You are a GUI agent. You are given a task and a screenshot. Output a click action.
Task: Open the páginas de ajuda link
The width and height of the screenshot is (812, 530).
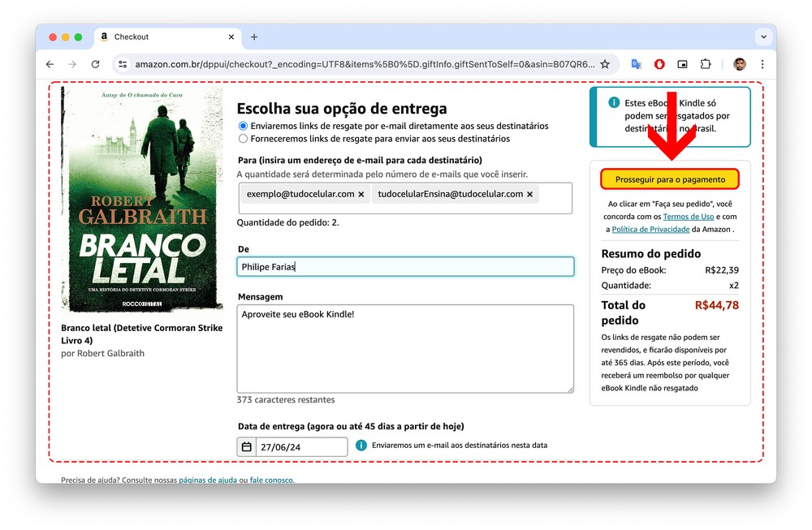click(x=208, y=480)
